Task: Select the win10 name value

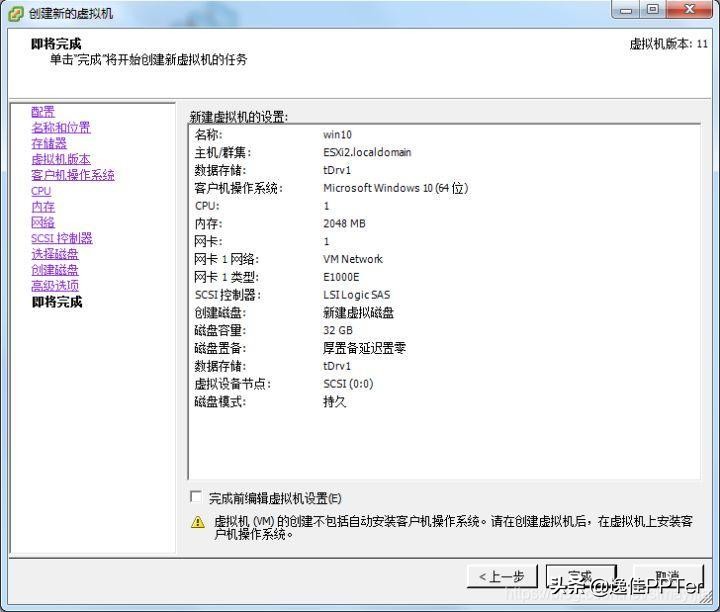Action: pos(337,135)
